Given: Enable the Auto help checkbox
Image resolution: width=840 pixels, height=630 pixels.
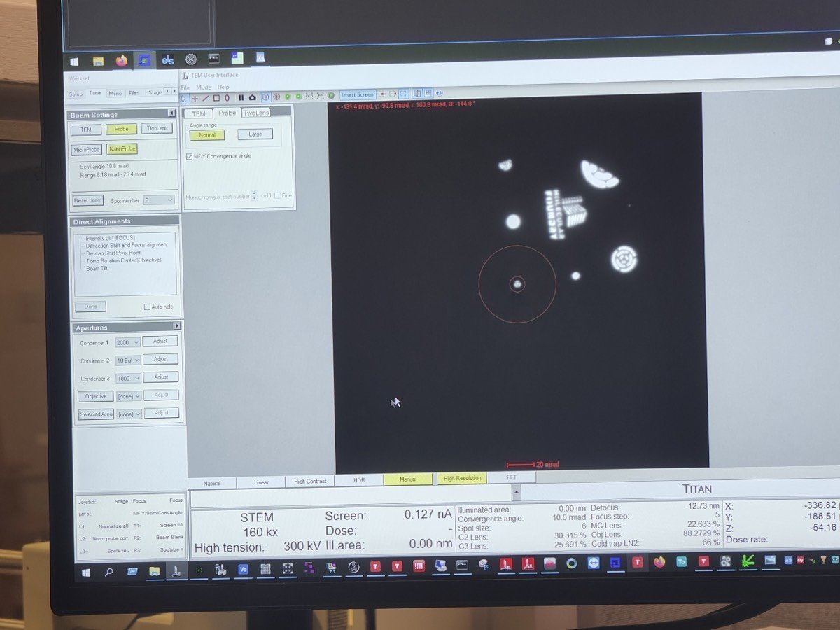Looking at the screenshot, I should coord(147,307).
